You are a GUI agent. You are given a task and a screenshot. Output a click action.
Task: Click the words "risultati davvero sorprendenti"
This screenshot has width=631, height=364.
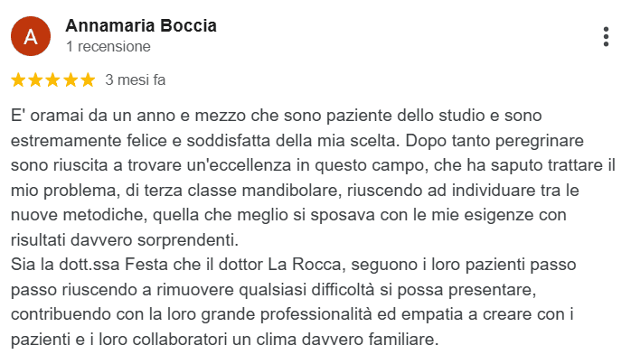click(120, 240)
